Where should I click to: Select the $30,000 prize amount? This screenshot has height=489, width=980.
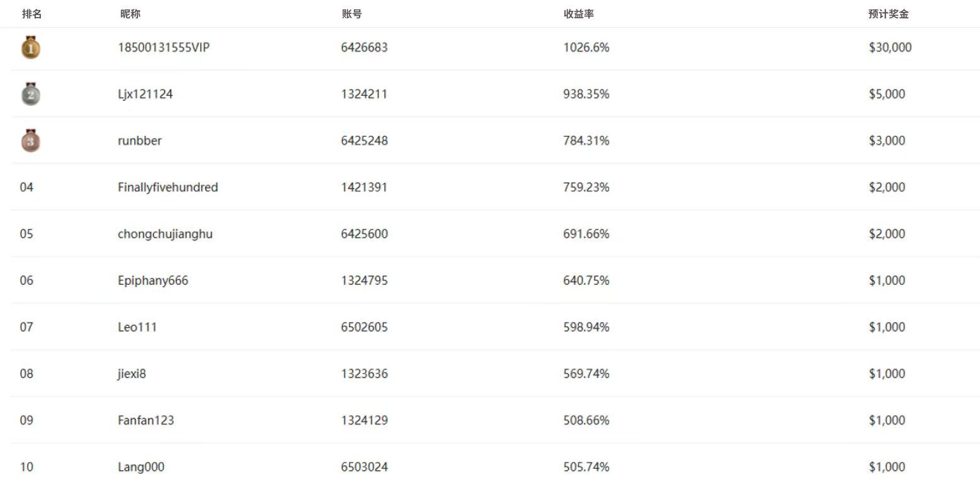pos(890,47)
